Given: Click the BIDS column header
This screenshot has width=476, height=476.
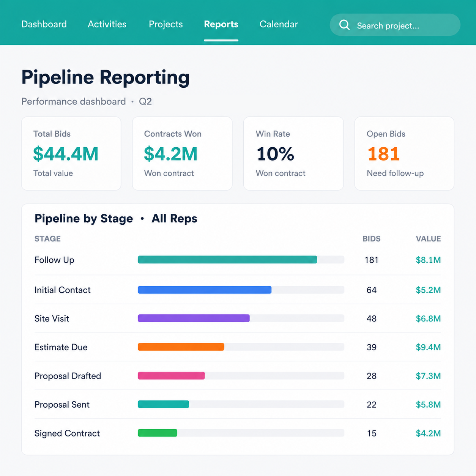Looking at the screenshot, I should 372,239.
